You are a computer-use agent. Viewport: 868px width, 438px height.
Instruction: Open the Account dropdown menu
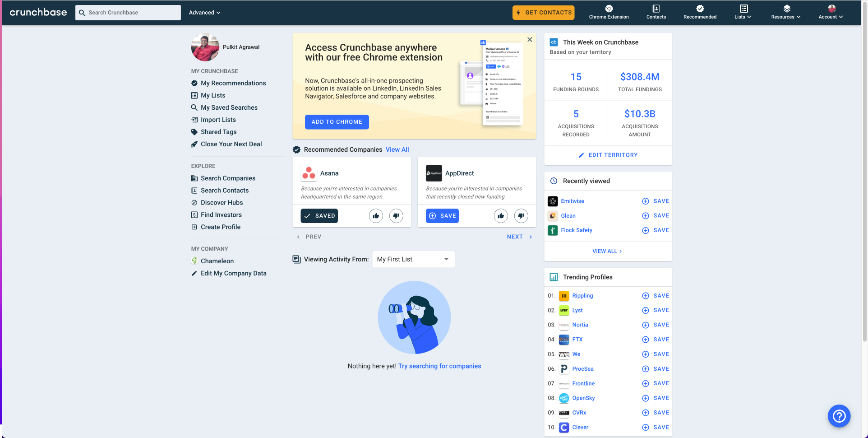[x=831, y=12]
